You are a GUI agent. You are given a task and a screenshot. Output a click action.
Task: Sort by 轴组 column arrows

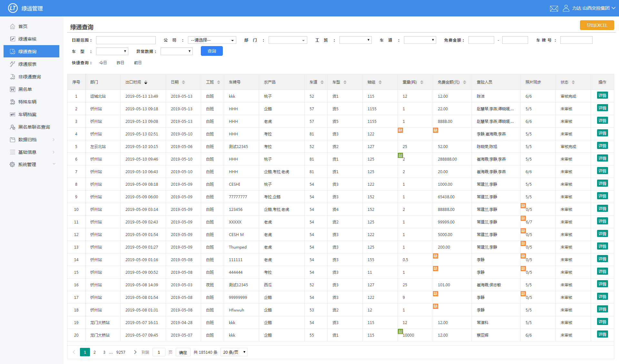380,82
